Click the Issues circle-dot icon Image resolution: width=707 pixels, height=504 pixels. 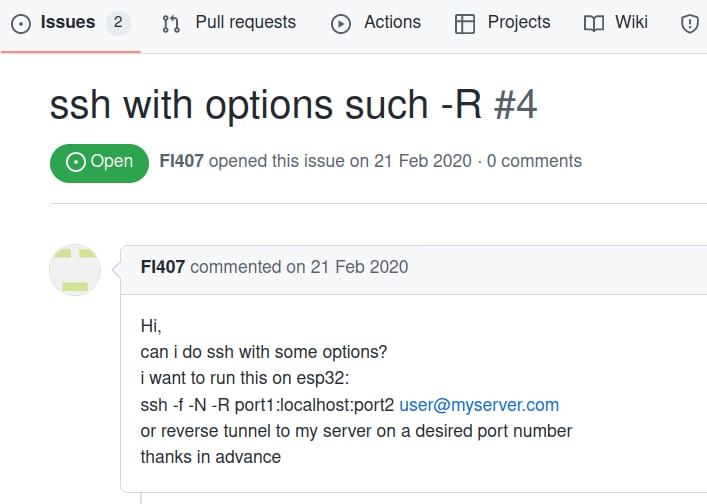pos(20,23)
